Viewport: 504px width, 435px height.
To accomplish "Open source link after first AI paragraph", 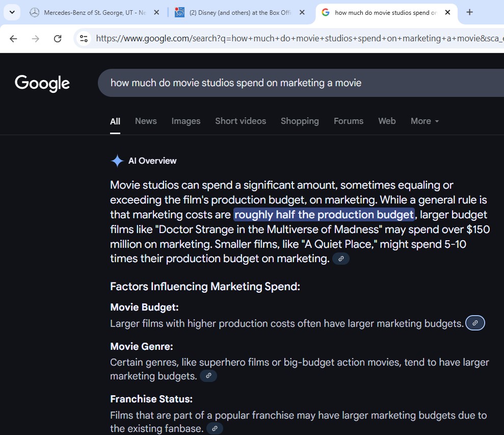I will 341,259.
